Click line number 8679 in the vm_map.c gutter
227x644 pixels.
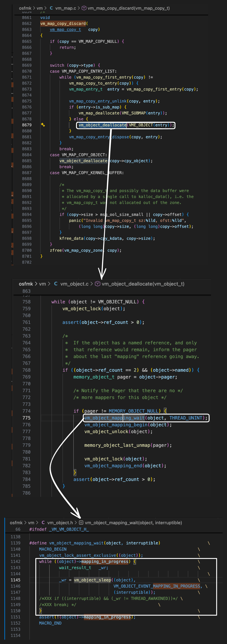click(x=27, y=125)
